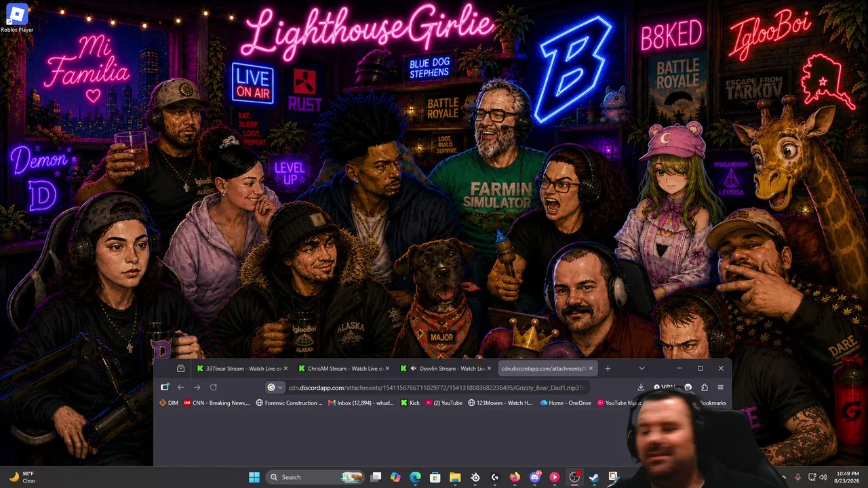Open Microsoft Store from the taskbar

point(435,477)
